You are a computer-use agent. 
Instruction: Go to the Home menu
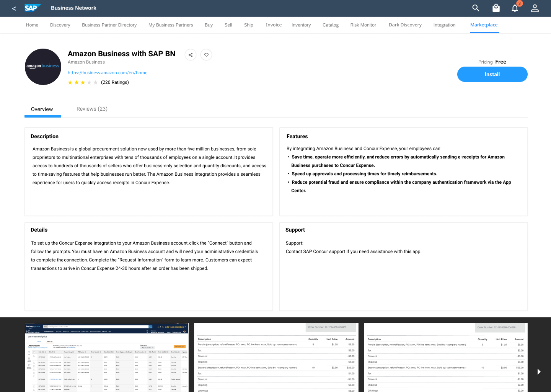tap(32, 25)
